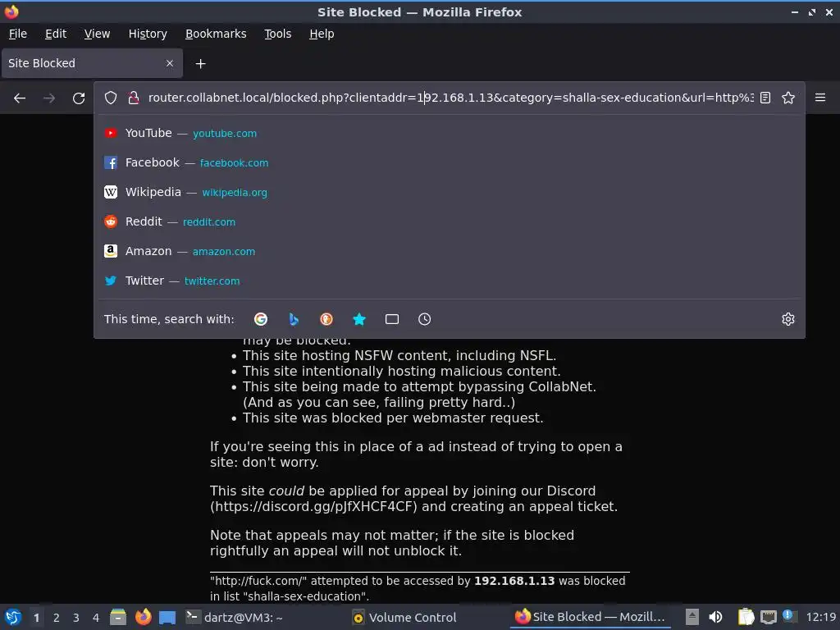This screenshot has height=630, width=840.
Task: Open clipboard manager tray icon
Action: [x=746, y=617]
